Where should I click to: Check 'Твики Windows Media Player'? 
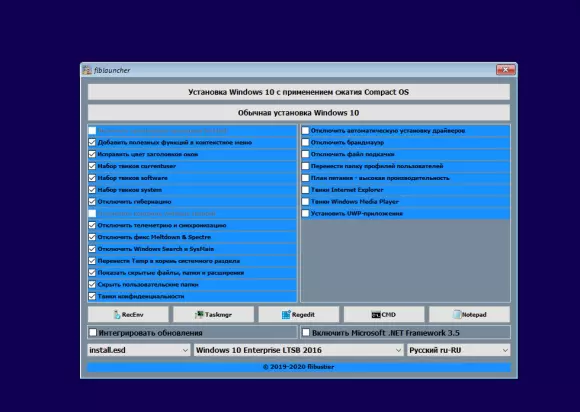[305, 202]
